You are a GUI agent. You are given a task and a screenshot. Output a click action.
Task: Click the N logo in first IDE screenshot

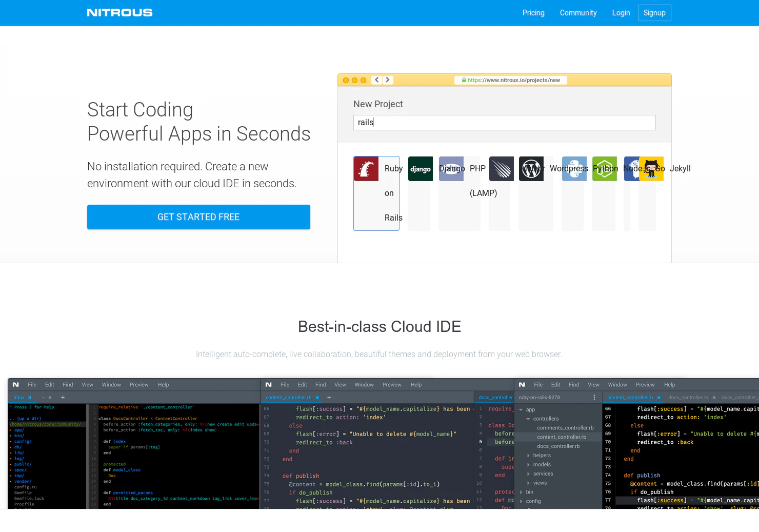16,385
